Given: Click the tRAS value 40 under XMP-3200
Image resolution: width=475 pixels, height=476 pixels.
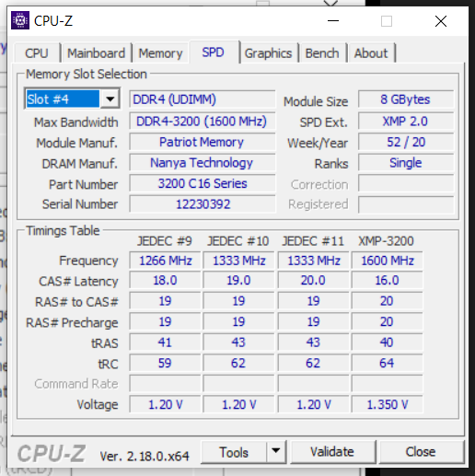Looking at the screenshot, I should 387,342.
